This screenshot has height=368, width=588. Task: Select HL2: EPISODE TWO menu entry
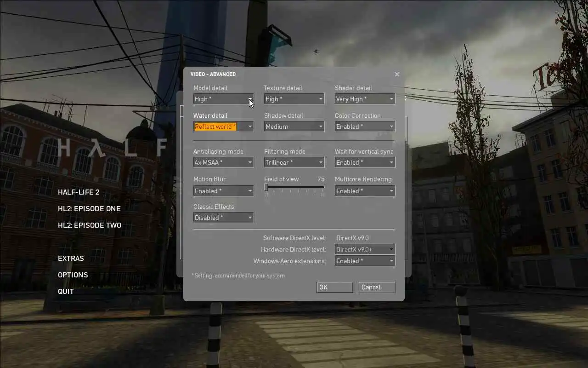[90, 225]
